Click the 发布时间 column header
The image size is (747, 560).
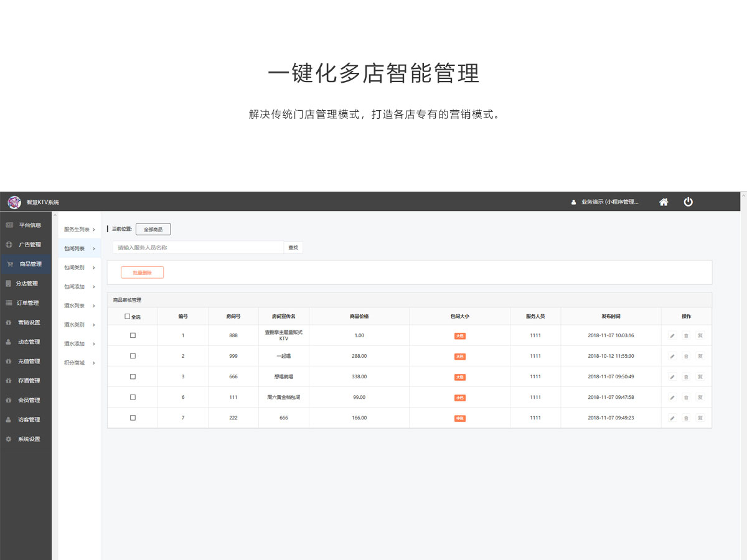pos(611,316)
